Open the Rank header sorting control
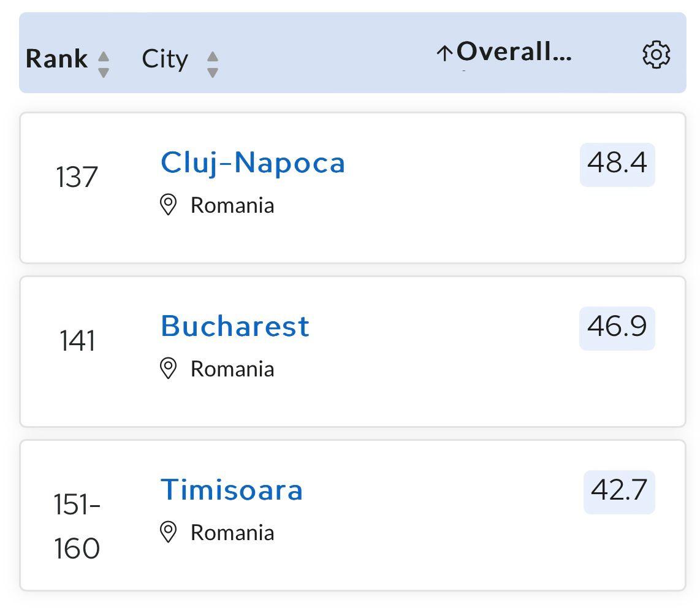This screenshot has height=610, width=700. tap(104, 60)
